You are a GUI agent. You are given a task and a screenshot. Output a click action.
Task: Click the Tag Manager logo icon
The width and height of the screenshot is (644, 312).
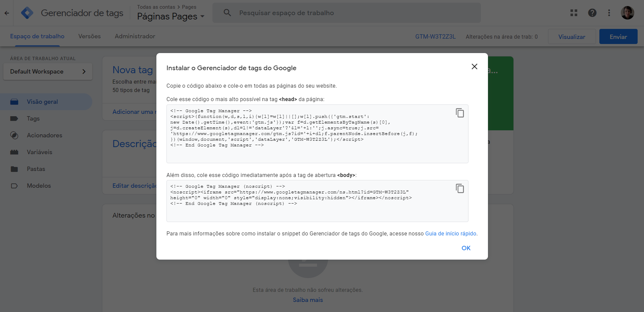27,13
